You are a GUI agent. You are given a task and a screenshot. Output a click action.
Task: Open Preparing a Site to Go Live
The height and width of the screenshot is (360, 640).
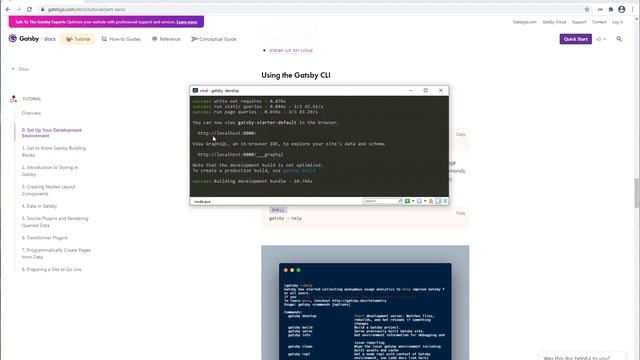click(52, 269)
